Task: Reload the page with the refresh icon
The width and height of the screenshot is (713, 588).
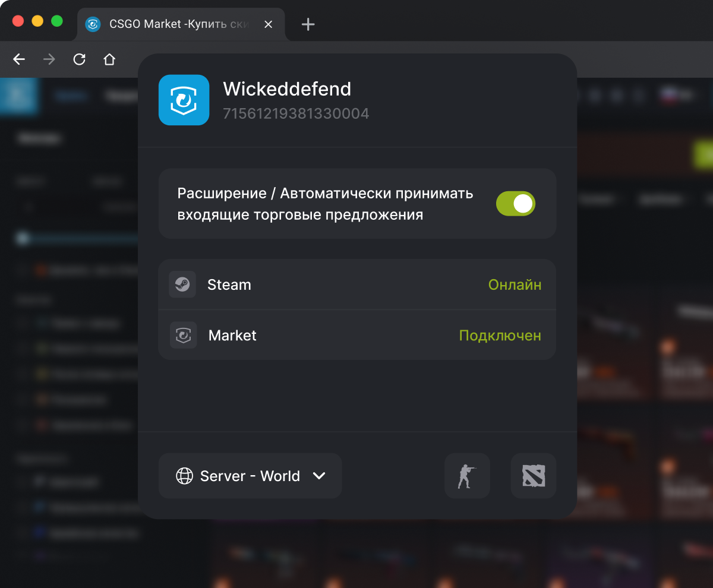Action: tap(79, 59)
